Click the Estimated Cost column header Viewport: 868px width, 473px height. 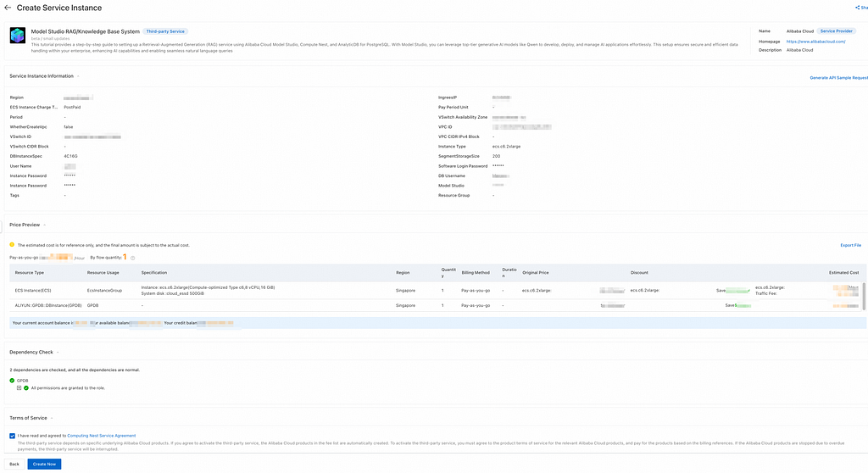[x=843, y=272]
